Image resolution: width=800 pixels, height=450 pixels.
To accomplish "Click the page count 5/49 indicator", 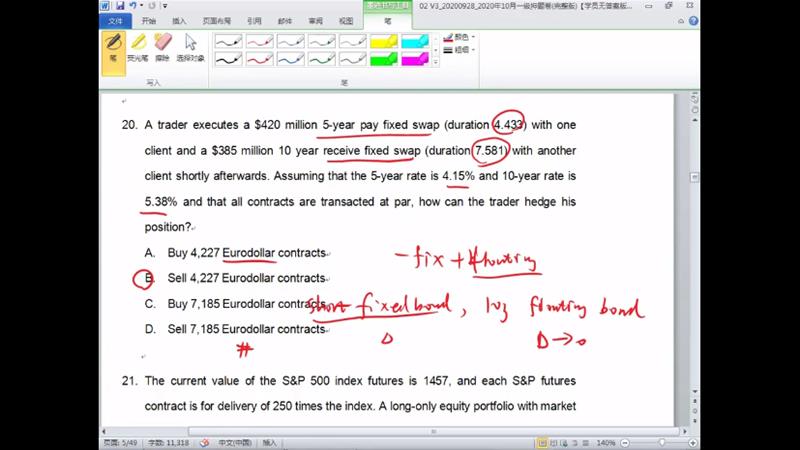I will point(122,442).
